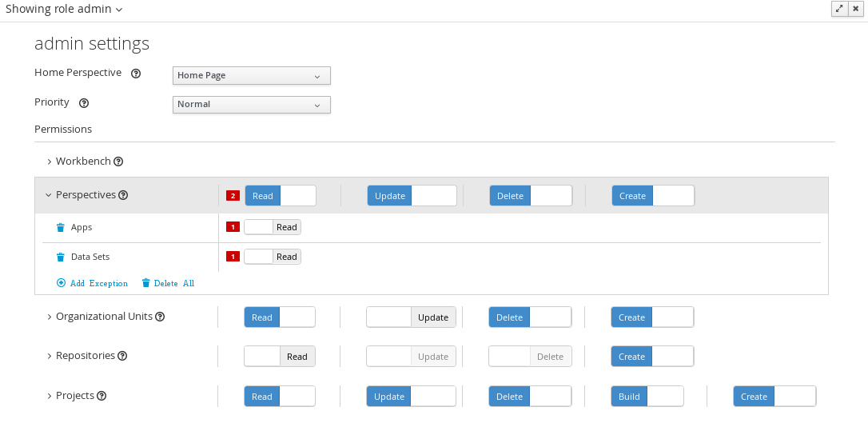
Task: Click the trash icon for Apps exception
Action: 60,228
